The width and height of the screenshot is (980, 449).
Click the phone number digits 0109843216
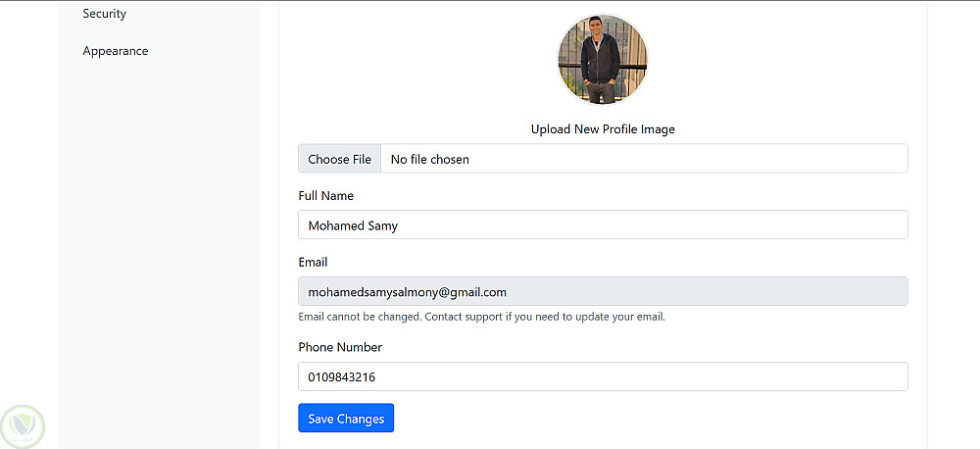tap(342, 376)
